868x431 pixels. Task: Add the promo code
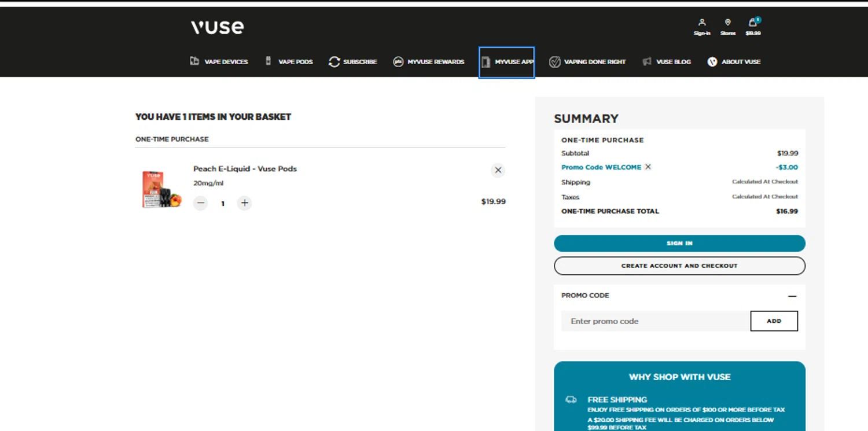[x=774, y=321]
